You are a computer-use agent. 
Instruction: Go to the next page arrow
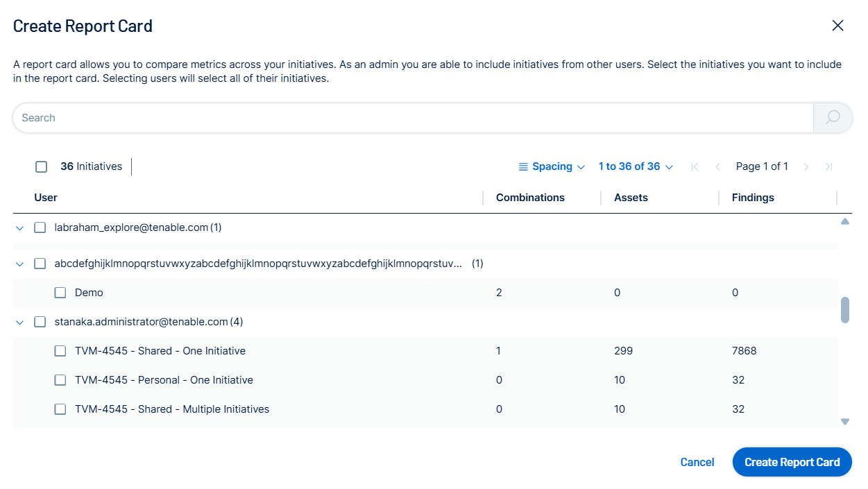[806, 166]
